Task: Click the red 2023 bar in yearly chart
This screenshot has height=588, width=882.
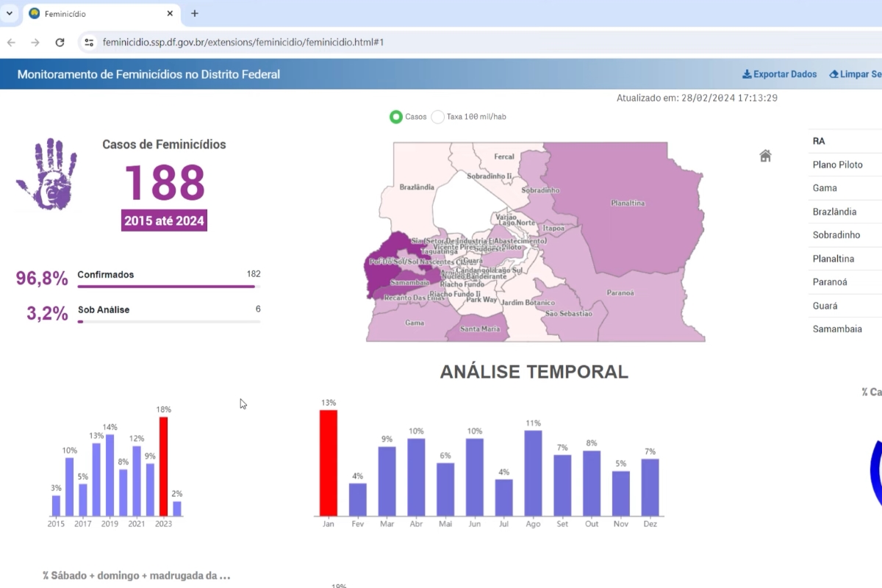Action: (x=163, y=466)
